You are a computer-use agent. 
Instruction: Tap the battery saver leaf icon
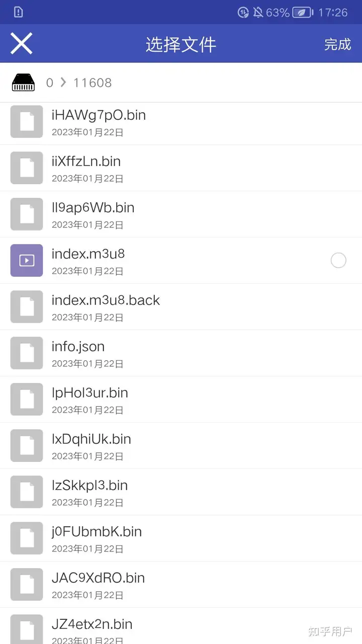303,12
